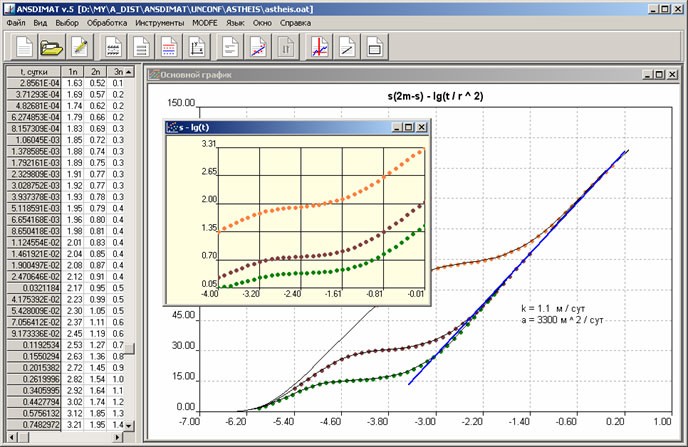Viewport: 688px width, 447px height.
Task: Click the '2n' column header
Action: [x=96, y=72]
